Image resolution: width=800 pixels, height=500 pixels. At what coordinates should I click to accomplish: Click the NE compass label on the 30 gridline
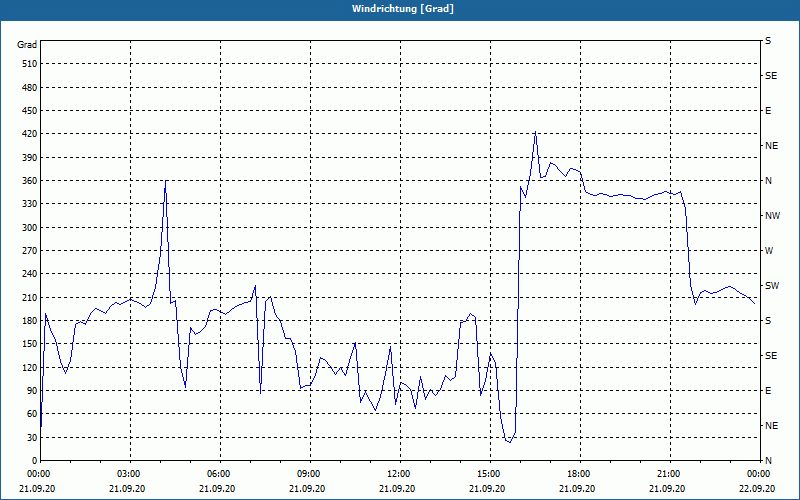click(x=771, y=426)
